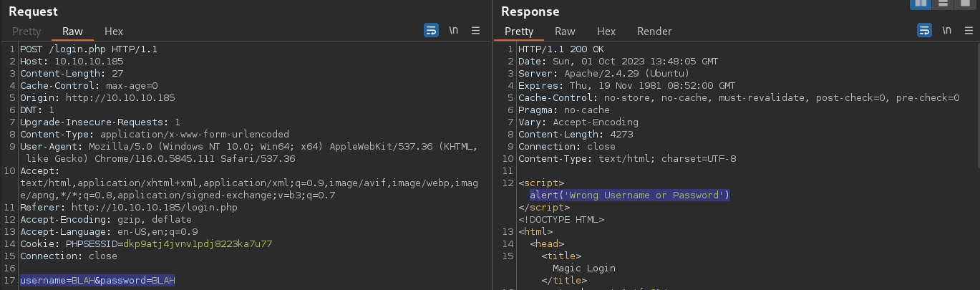Screen dimensions: 980x290
Task: Switch the Request view to Raw
Action: (x=72, y=32)
